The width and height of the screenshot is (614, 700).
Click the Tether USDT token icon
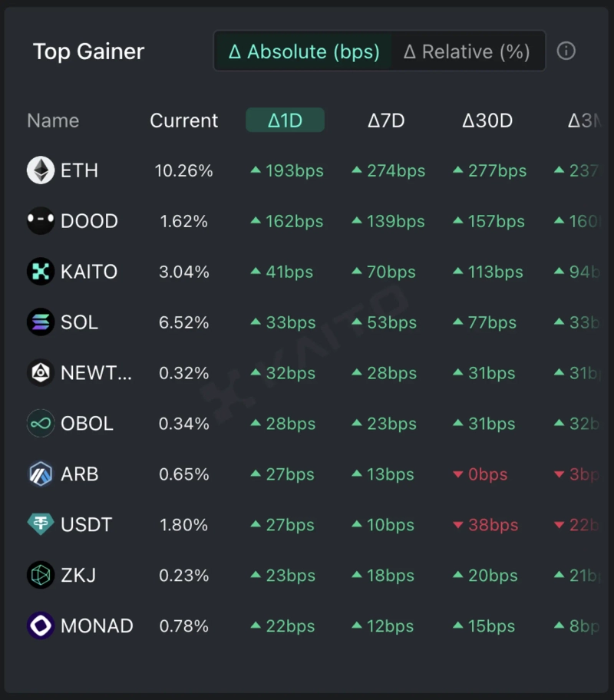click(x=41, y=525)
